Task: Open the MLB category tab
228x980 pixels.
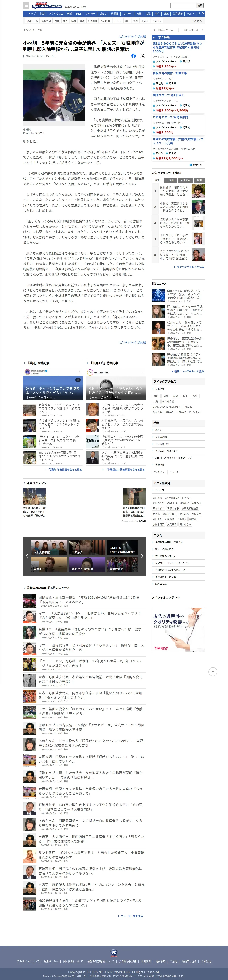Action: pyautogui.click(x=78, y=14)
